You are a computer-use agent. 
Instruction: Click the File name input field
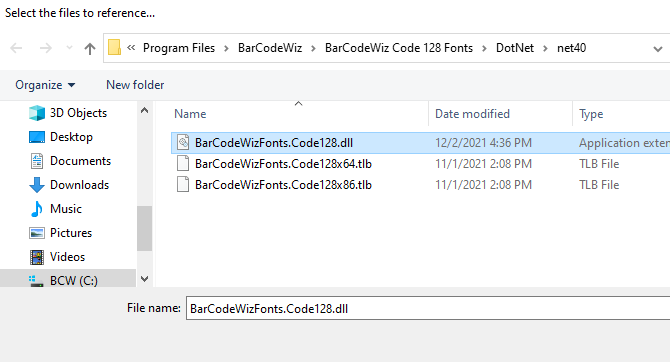(x=428, y=308)
